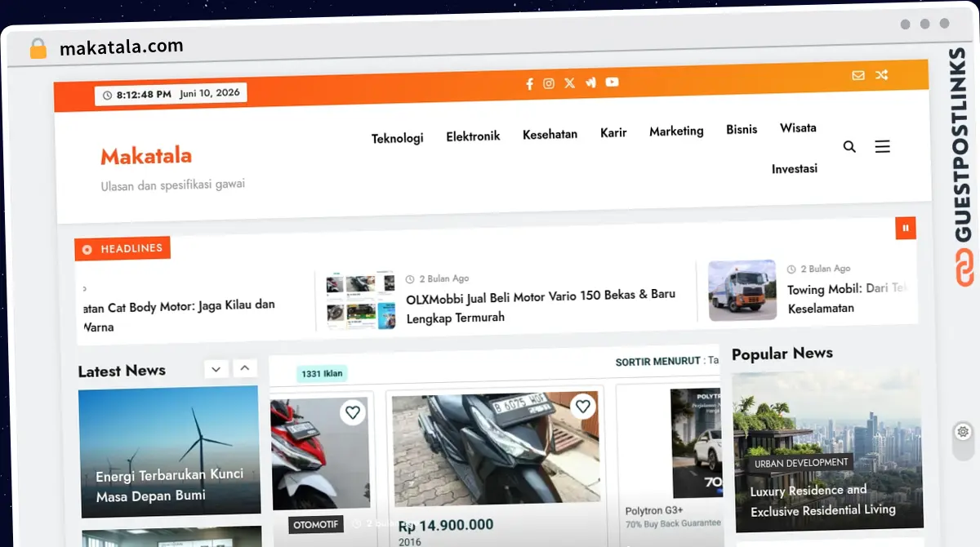980x547 pixels.
Task: Click the Polytron G3+ listing title
Action: point(654,511)
